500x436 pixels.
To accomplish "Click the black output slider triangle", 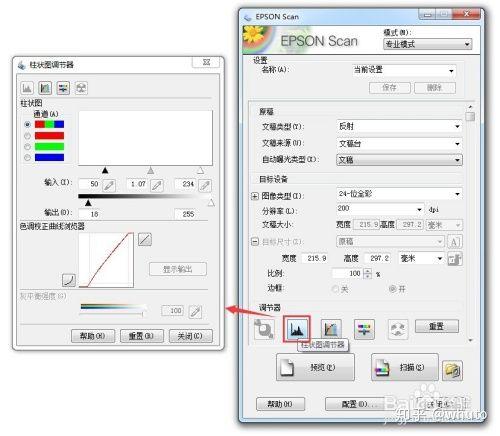I will point(88,203).
